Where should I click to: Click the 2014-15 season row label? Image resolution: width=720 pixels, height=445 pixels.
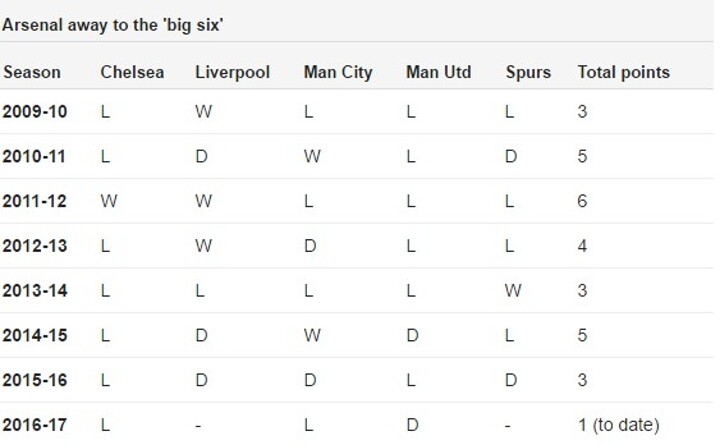[x=35, y=336]
